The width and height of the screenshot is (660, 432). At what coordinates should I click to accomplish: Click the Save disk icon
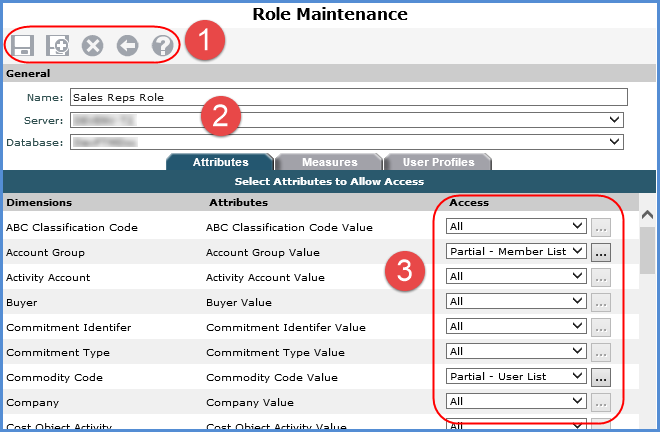click(24, 45)
